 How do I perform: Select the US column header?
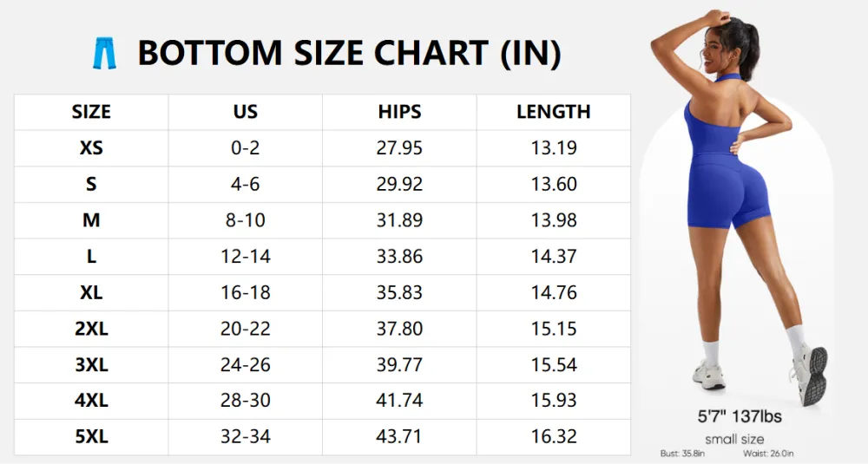click(x=246, y=112)
